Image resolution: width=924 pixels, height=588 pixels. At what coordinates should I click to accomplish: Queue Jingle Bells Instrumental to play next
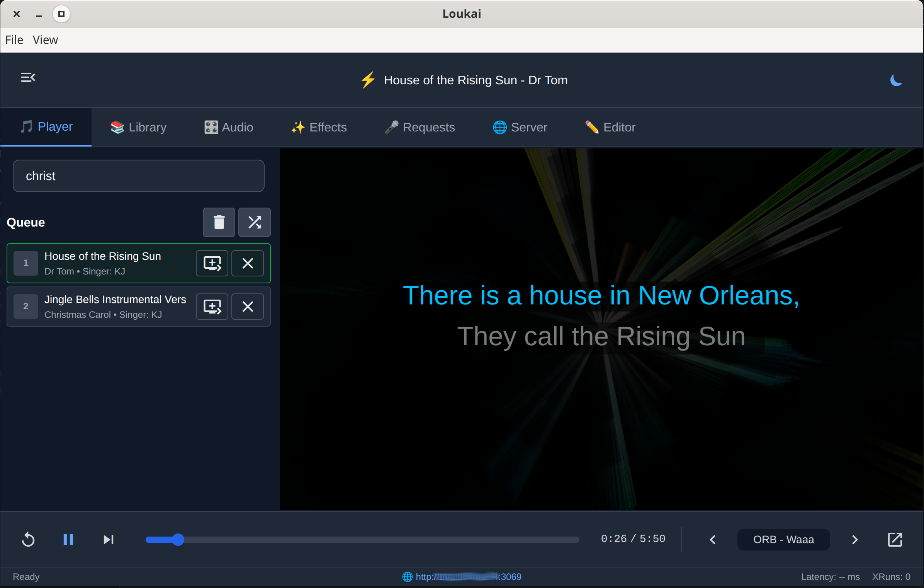212,307
